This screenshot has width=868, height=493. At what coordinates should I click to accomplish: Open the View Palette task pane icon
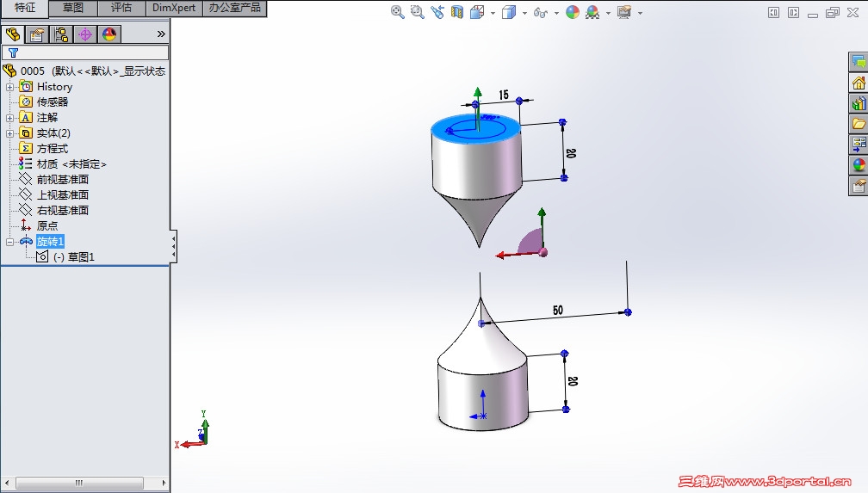coord(859,145)
